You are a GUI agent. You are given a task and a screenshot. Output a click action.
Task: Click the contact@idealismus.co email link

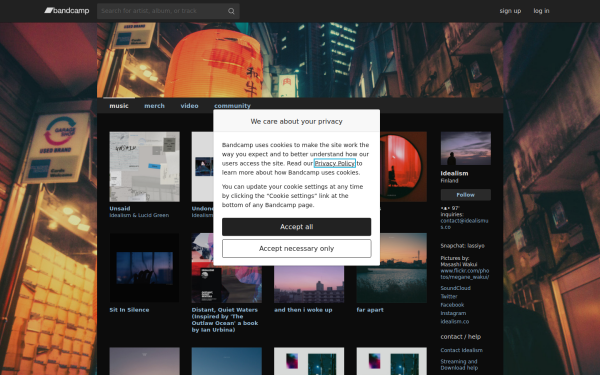coord(464,224)
